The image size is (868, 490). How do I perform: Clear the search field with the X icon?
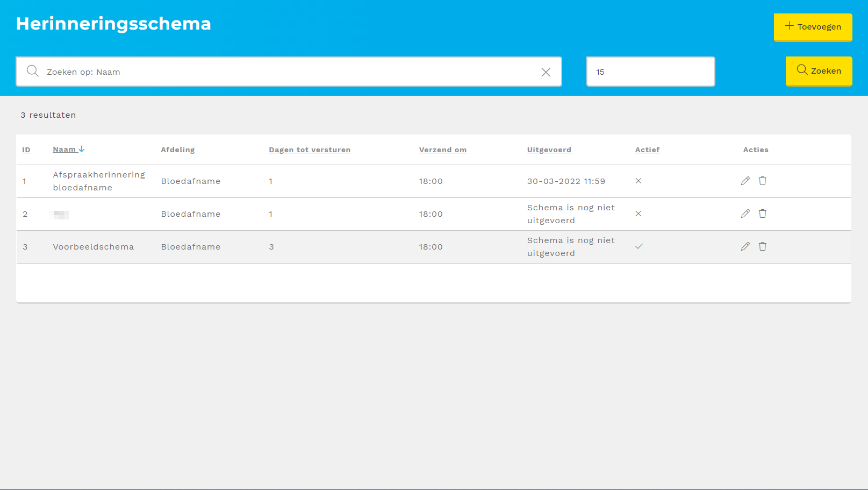[546, 72]
